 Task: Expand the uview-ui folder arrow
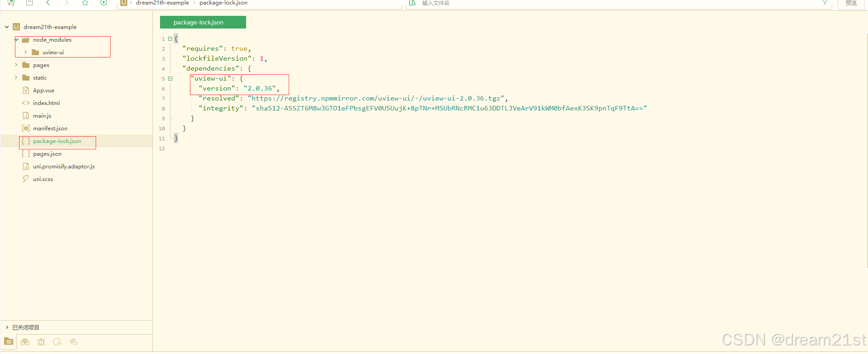(25, 52)
